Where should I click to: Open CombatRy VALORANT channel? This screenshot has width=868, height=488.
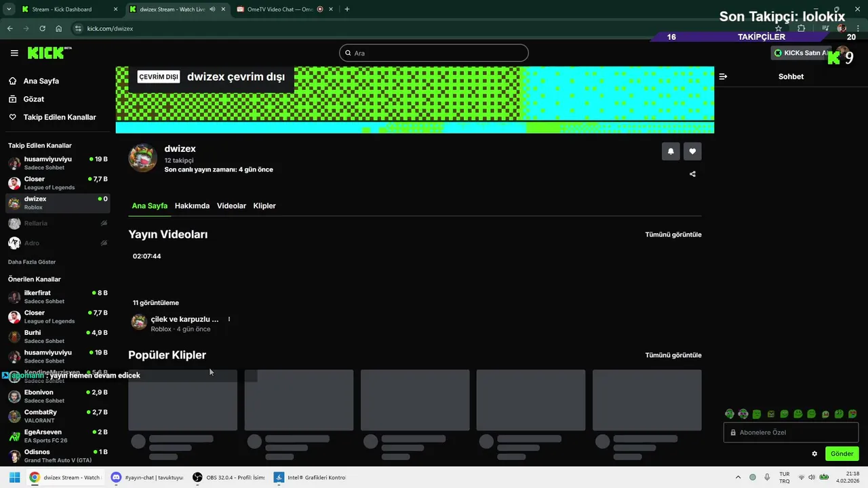[58, 416]
